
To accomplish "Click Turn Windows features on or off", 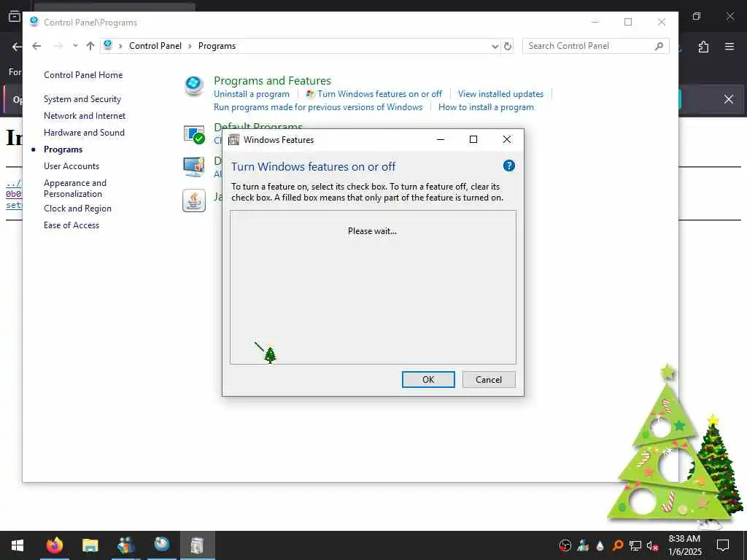I will (x=379, y=94).
